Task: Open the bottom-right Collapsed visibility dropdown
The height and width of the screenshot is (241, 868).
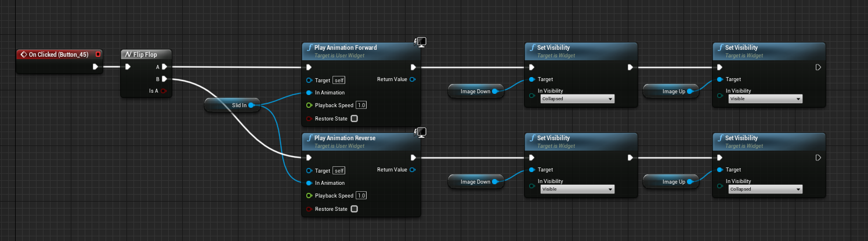Action: point(765,189)
